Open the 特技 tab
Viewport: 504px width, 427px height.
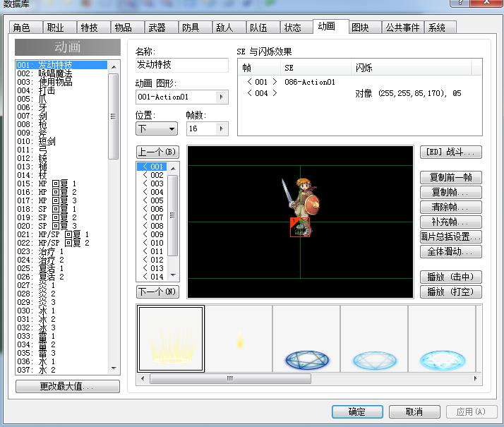pyautogui.click(x=94, y=28)
